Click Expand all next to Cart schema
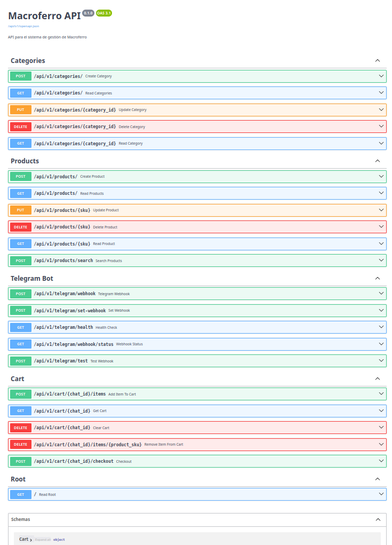Viewport: 392px width, 545px height. (x=43, y=540)
